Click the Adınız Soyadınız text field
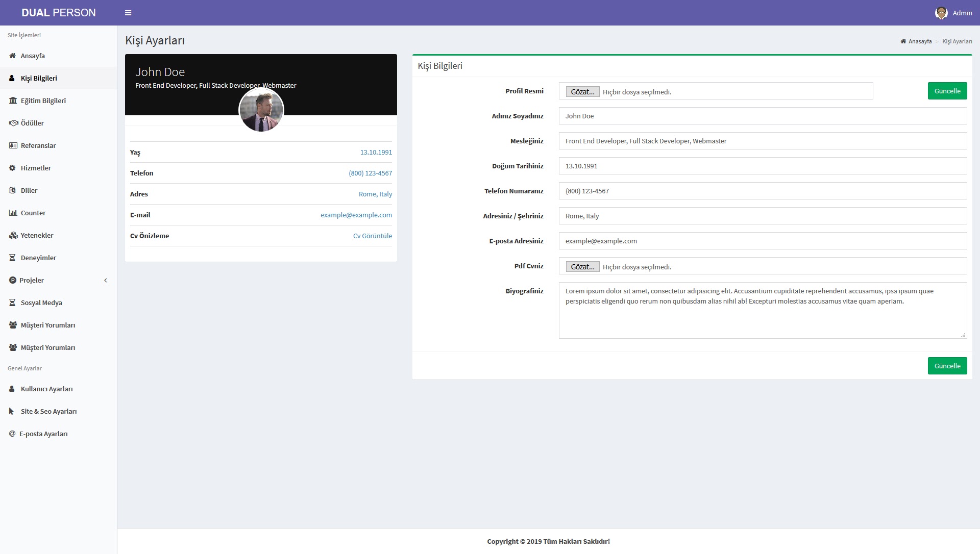This screenshot has height=554, width=980. pyautogui.click(x=763, y=116)
